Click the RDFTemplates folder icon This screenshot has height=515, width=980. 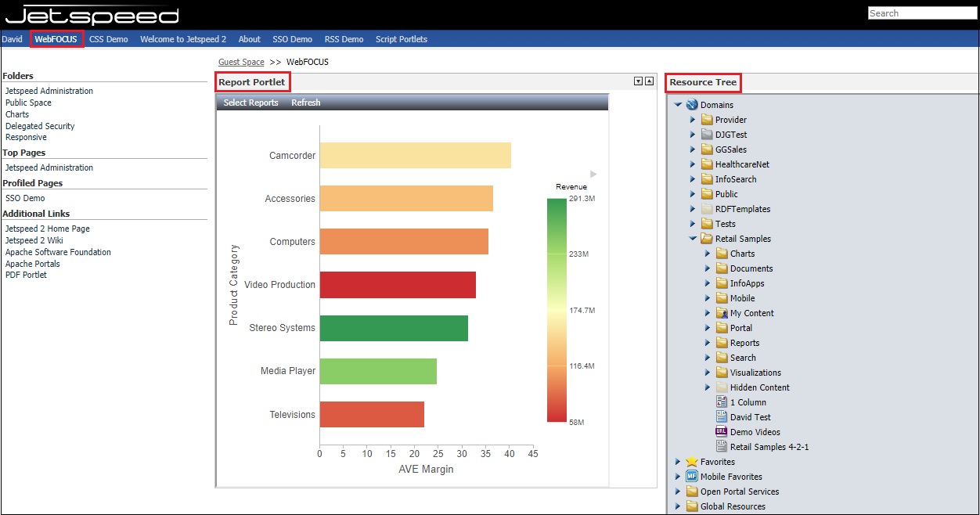(x=707, y=209)
